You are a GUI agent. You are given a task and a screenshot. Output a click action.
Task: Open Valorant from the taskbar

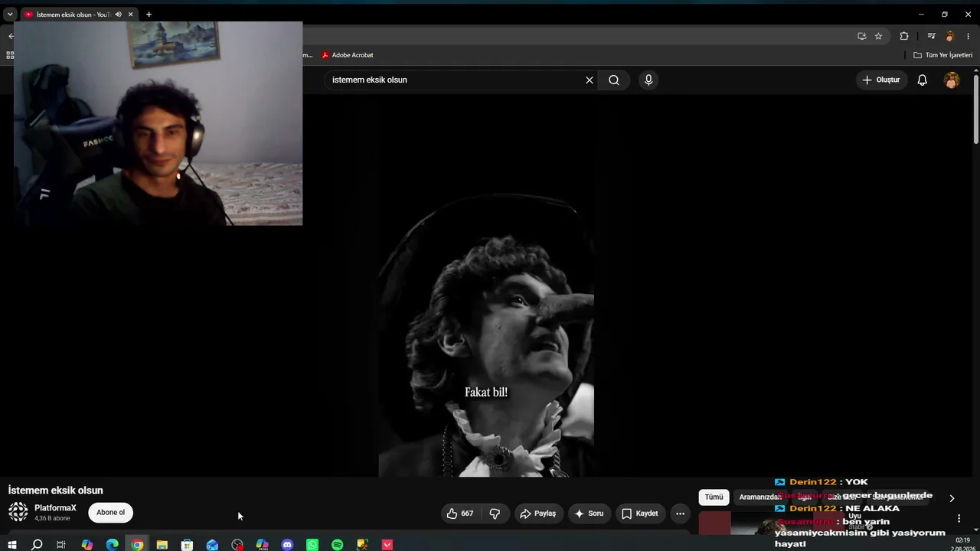pyautogui.click(x=387, y=545)
